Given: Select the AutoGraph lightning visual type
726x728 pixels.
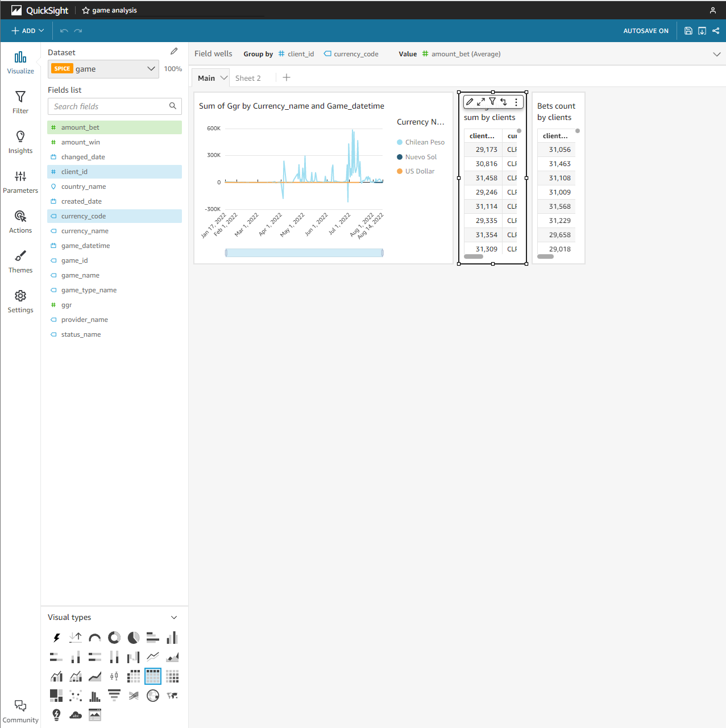Looking at the screenshot, I should pyautogui.click(x=56, y=638).
